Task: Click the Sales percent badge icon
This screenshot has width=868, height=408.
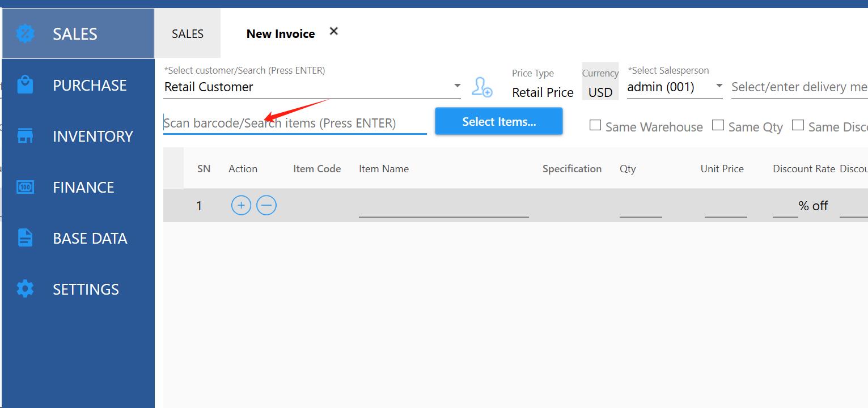Action: (25, 34)
